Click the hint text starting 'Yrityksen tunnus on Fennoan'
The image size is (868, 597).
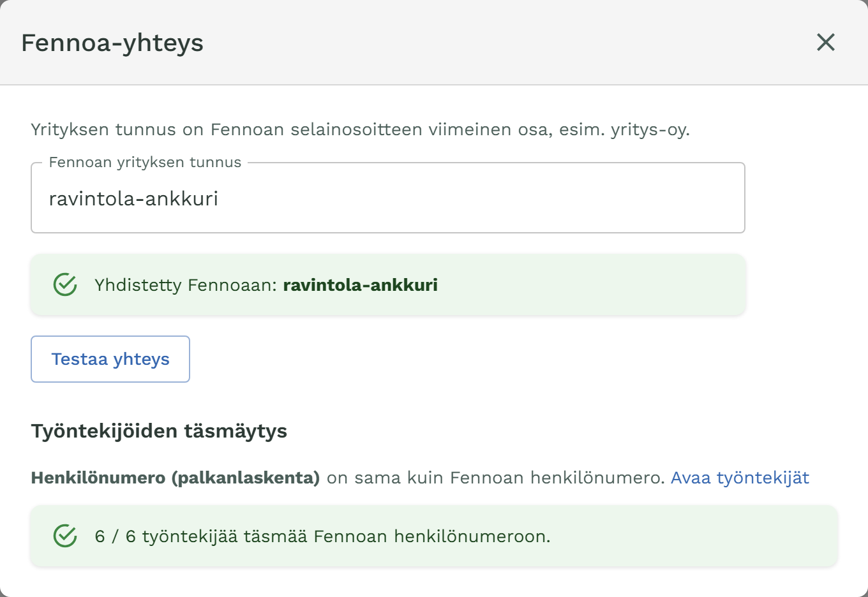pos(361,130)
